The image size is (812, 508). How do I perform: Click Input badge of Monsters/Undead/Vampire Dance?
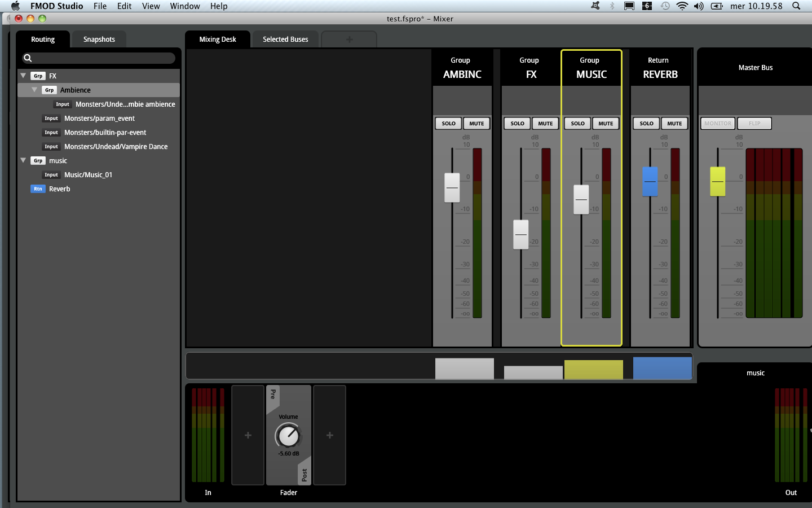[x=51, y=146]
